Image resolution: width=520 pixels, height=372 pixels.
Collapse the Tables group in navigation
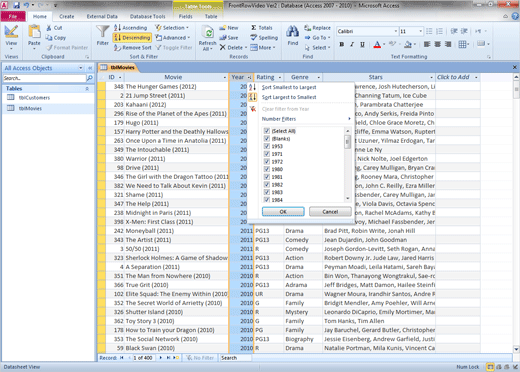pyautogui.click(x=87, y=89)
